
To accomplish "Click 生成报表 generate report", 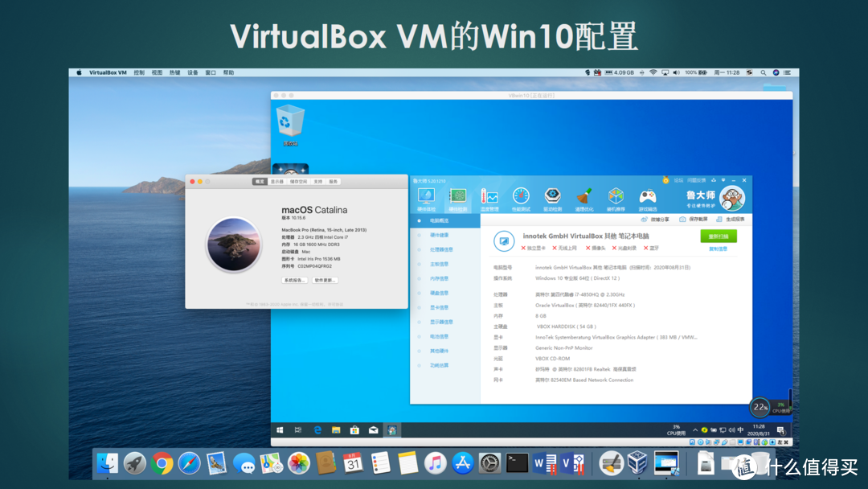I will pyautogui.click(x=730, y=220).
